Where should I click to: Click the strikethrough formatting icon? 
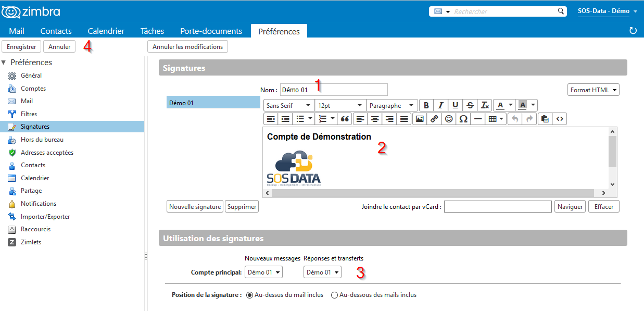pos(470,105)
